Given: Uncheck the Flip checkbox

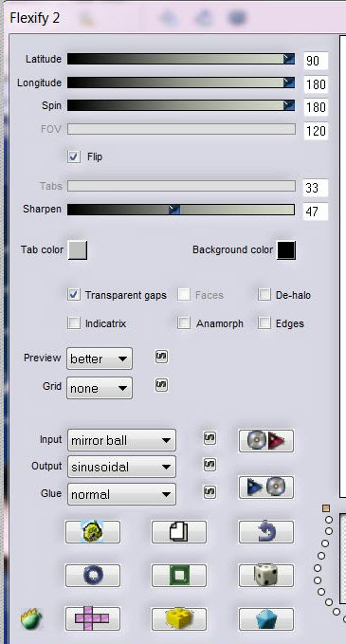Looking at the screenshot, I should pyautogui.click(x=74, y=156).
